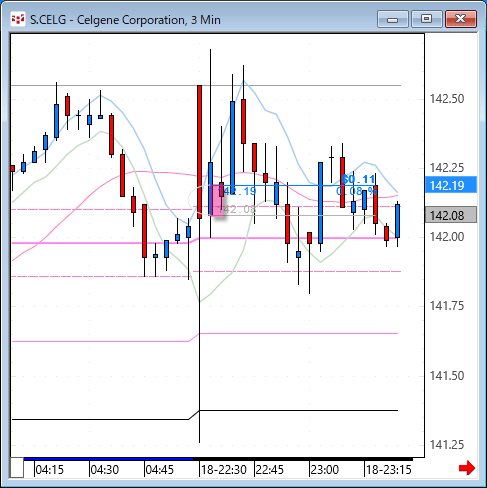Click the 04:30 label on the time axis

[x=105, y=470]
